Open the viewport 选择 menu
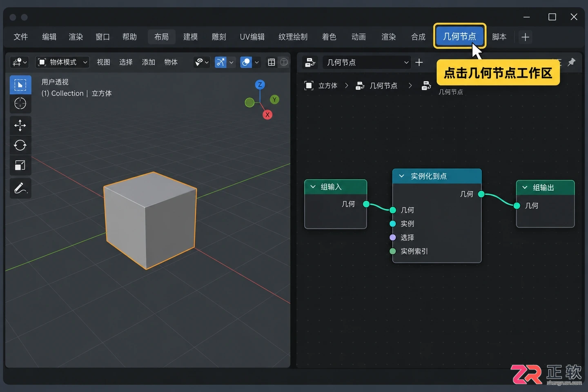This screenshot has height=392, width=588. coord(126,62)
